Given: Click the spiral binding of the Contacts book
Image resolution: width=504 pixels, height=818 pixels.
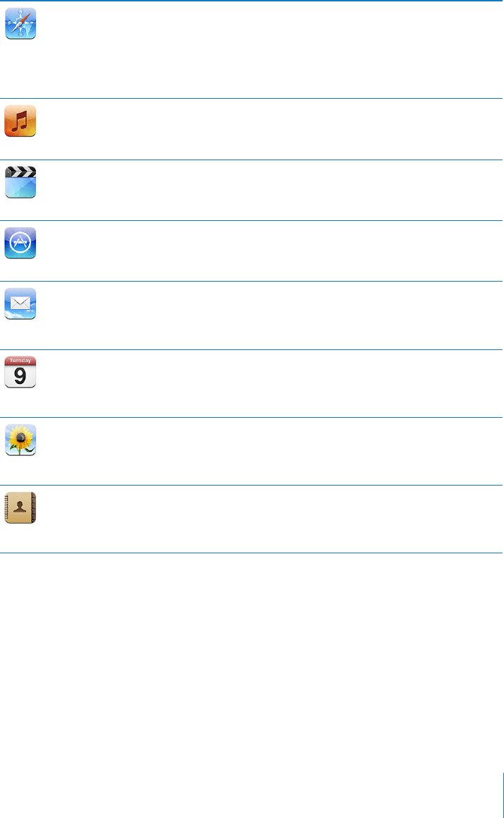Looking at the screenshot, I should pyautogui.click(x=6, y=507).
